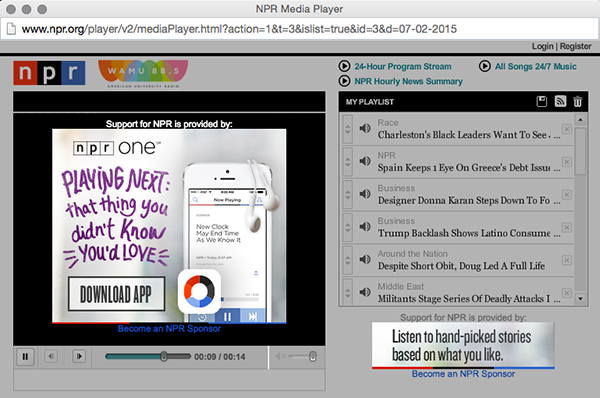
Task: Select 'Charleston's Black Leaders Want To See' title
Action: (469, 135)
